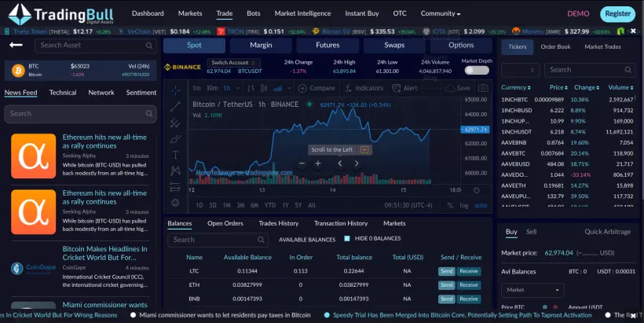
Task: Switch to the Futures tab
Action: tap(327, 46)
